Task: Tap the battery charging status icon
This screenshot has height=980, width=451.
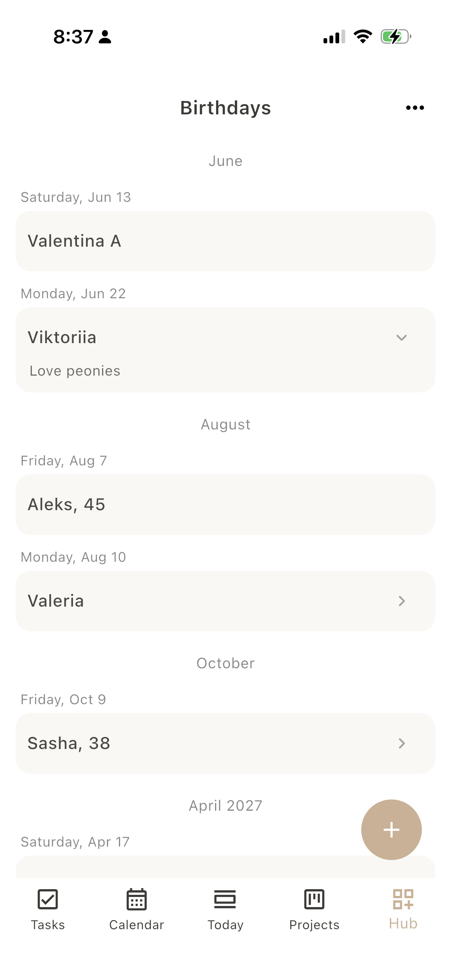Action: tap(396, 37)
